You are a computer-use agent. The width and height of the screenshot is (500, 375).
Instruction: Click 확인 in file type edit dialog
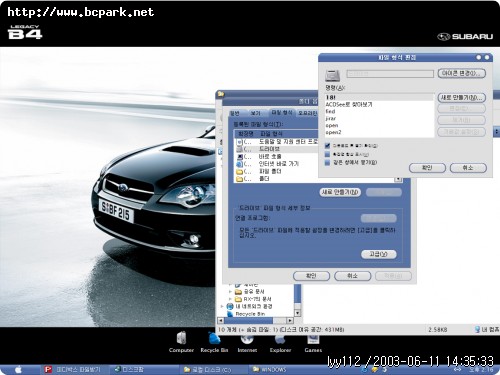click(427, 168)
